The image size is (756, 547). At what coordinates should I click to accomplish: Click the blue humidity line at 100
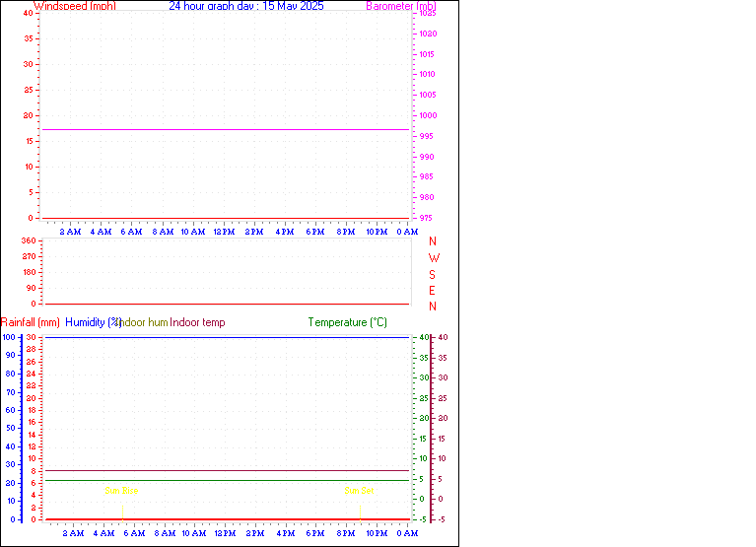tap(227, 337)
